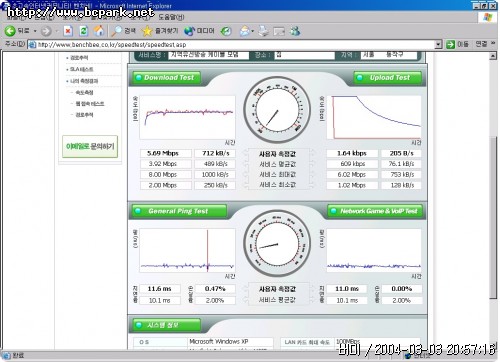Click the Windows flag logo throbber

487,17
